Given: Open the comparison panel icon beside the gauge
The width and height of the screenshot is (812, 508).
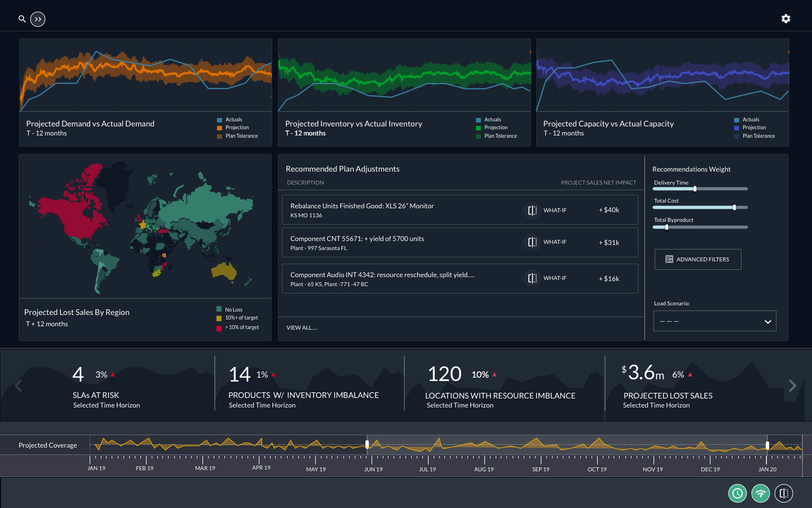Looking at the screenshot, I should 784,493.
